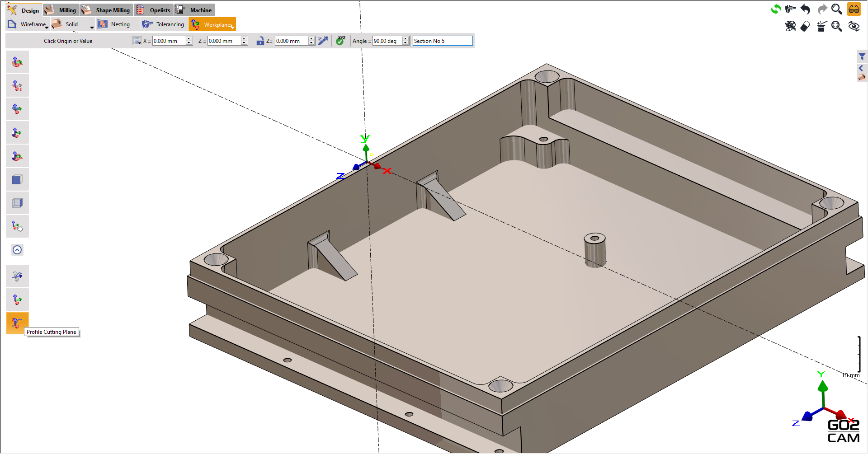Click the dynamic rotation eye icon

854,26
